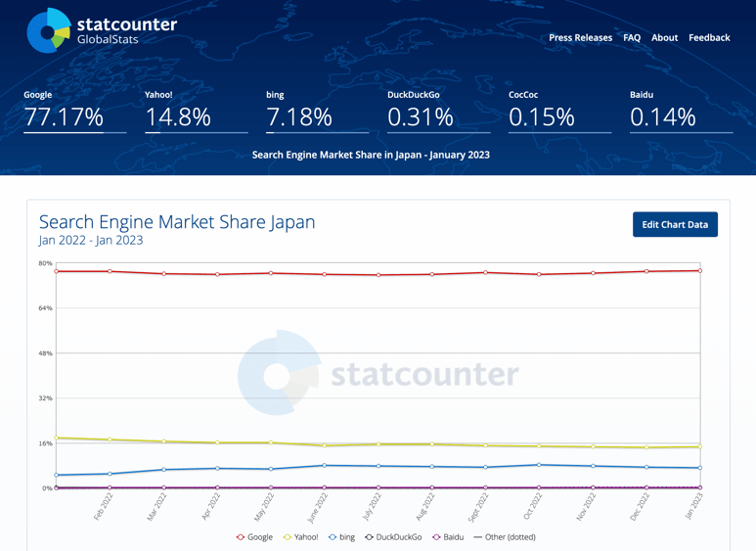Click the statcounter GlobalStats logo
The width and height of the screenshot is (756, 551).
[x=102, y=30]
